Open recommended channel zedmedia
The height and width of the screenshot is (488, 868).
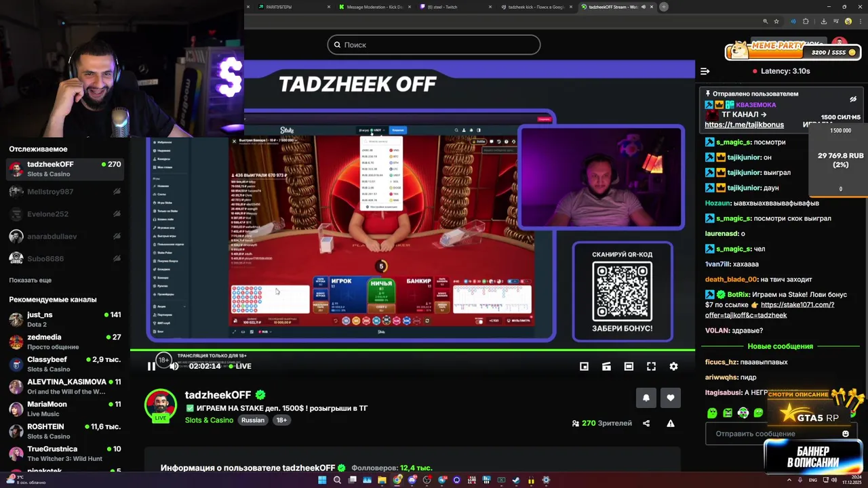(65, 342)
